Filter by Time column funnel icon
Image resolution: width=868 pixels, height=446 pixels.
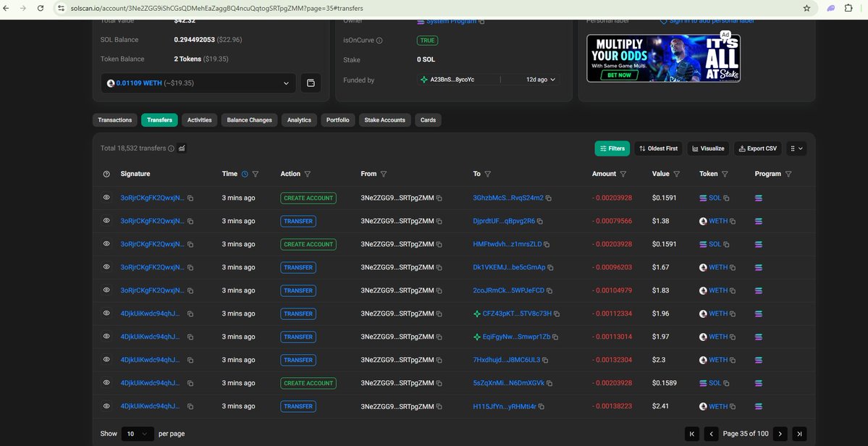(x=256, y=174)
